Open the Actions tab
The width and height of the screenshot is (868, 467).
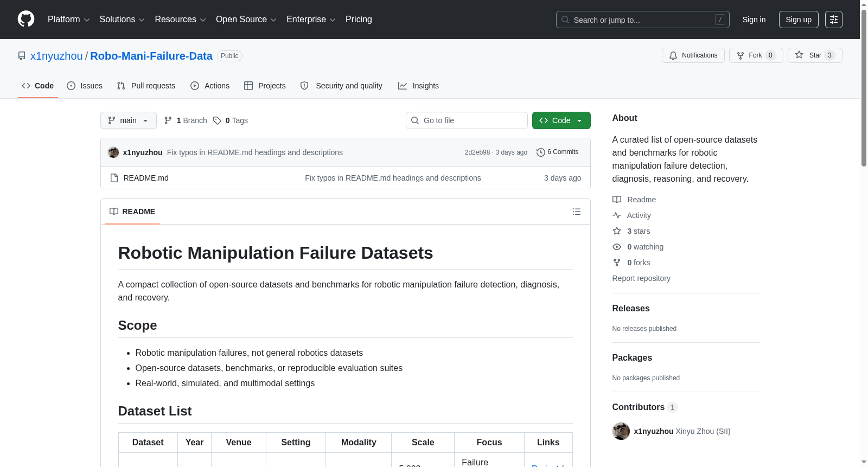(x=210, y=86)
